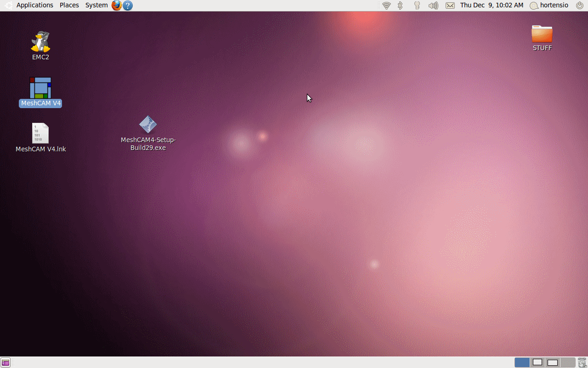This screenshot has height=368, width=588.
Task: Launch Firefox from the top panel
Action: pos(117,6)
